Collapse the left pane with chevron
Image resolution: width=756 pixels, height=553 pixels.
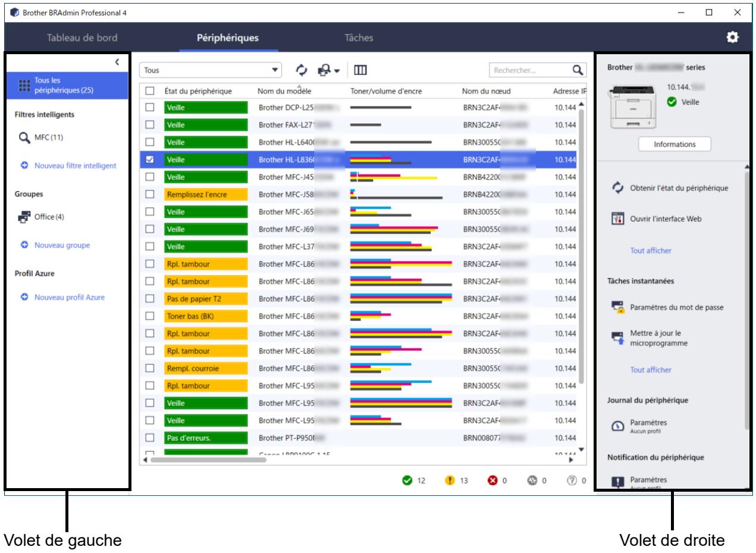point(117,61)
